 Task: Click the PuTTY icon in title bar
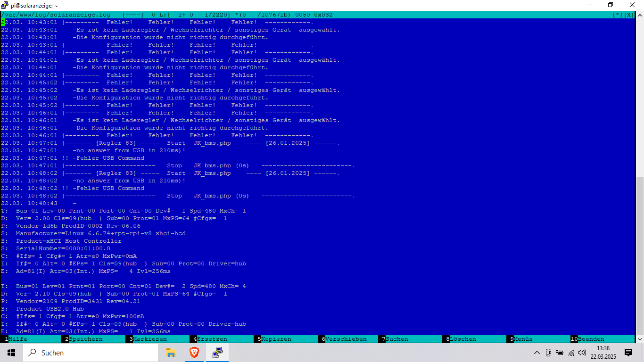point(5,5)
